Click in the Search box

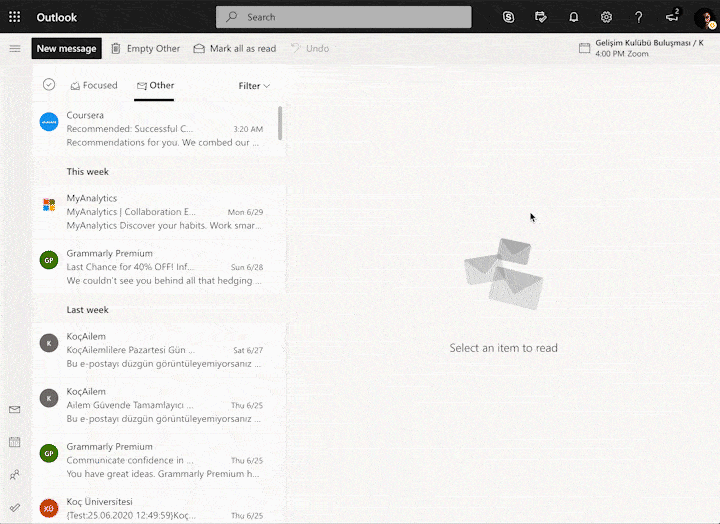point(343,17)
